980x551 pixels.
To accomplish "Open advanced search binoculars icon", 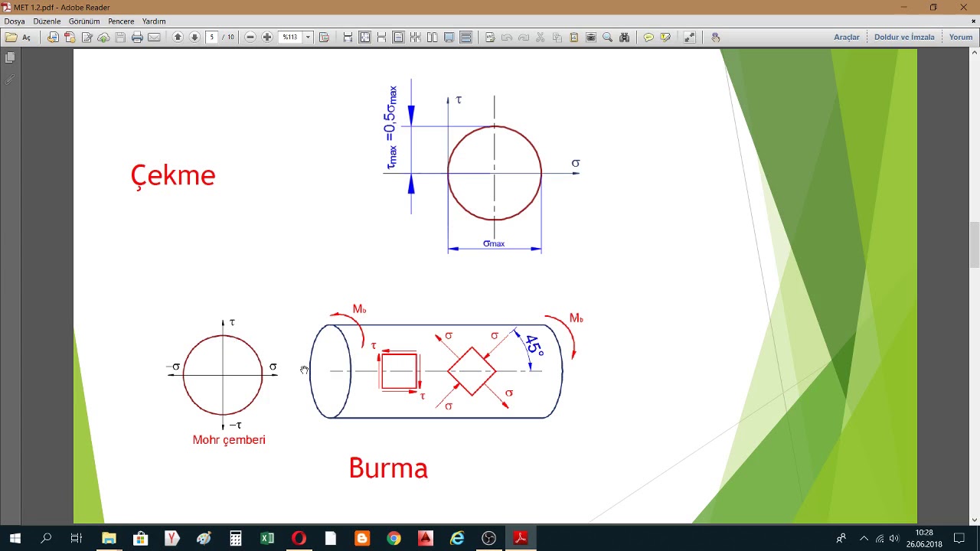I will click(x=624, y=37).
